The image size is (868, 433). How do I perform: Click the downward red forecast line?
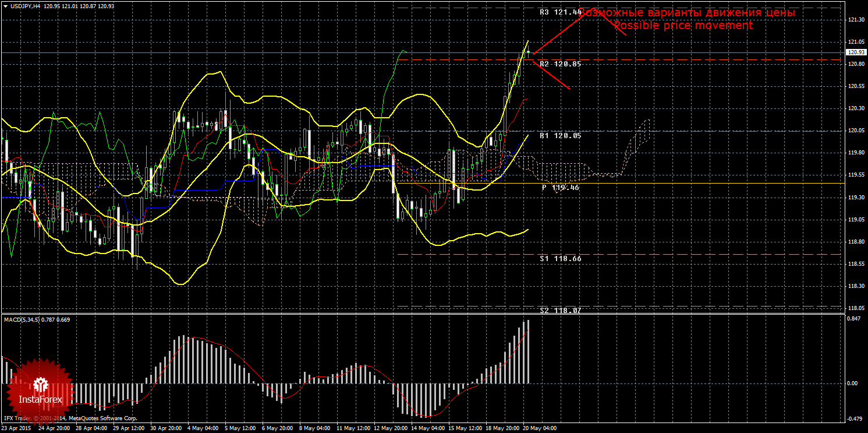(552, 74)
